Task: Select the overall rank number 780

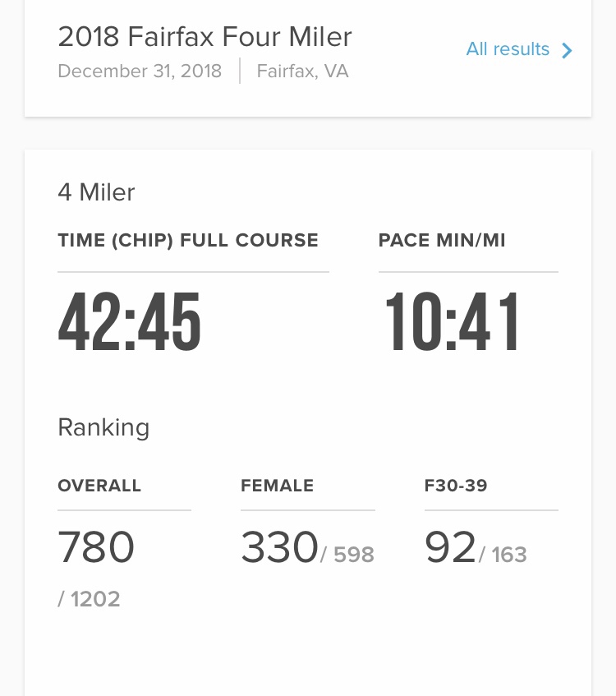Action: click(x=96, y=547)
